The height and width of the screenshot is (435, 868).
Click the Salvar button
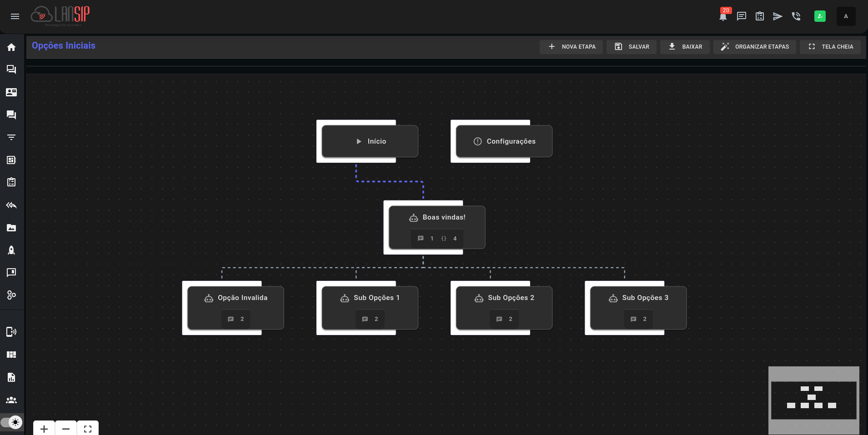point(632,47)
